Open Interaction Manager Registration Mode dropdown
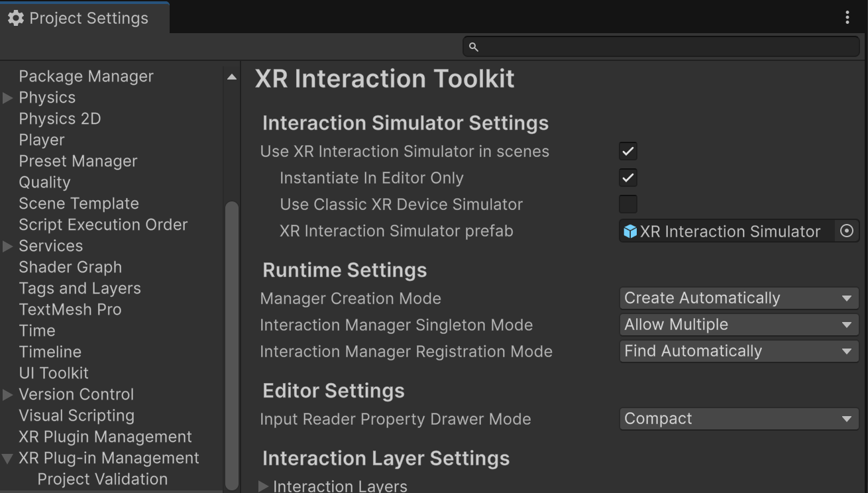This screenshot has width=868, height=493. click(739, 351)
